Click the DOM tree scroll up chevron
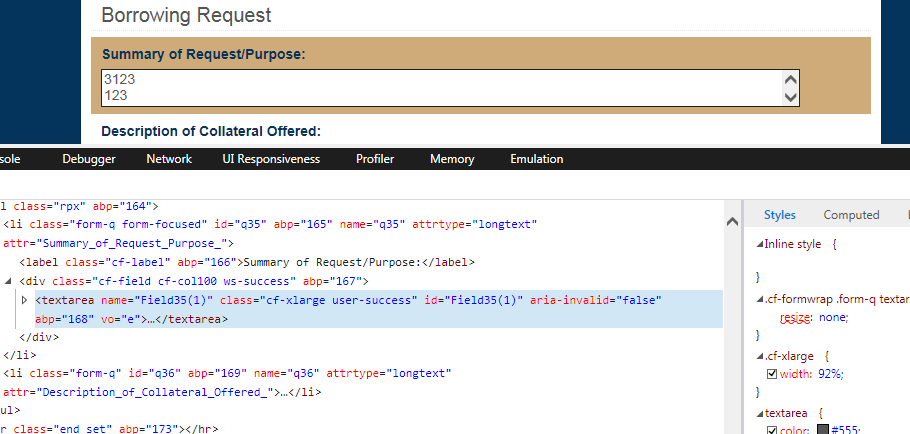The image size is (910, 434). 732,221
